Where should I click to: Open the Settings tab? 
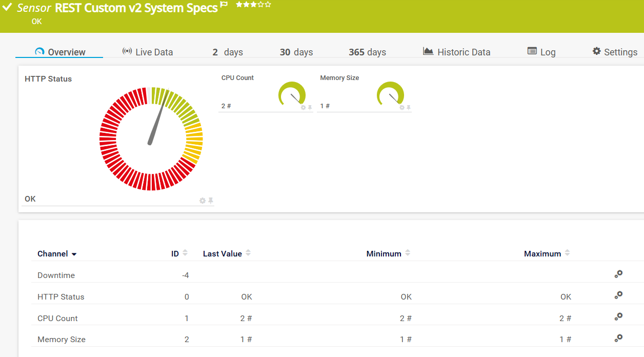pyautogui.click(x=615, y=52)
